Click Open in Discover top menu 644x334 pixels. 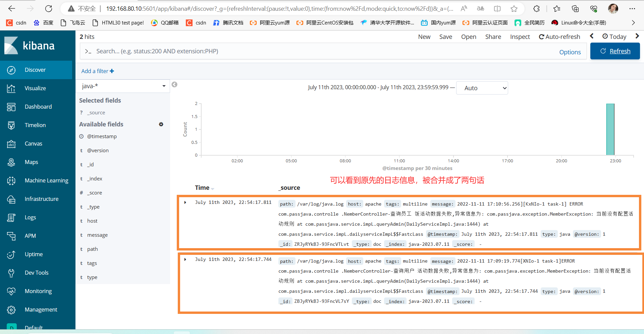pos(469,37)
